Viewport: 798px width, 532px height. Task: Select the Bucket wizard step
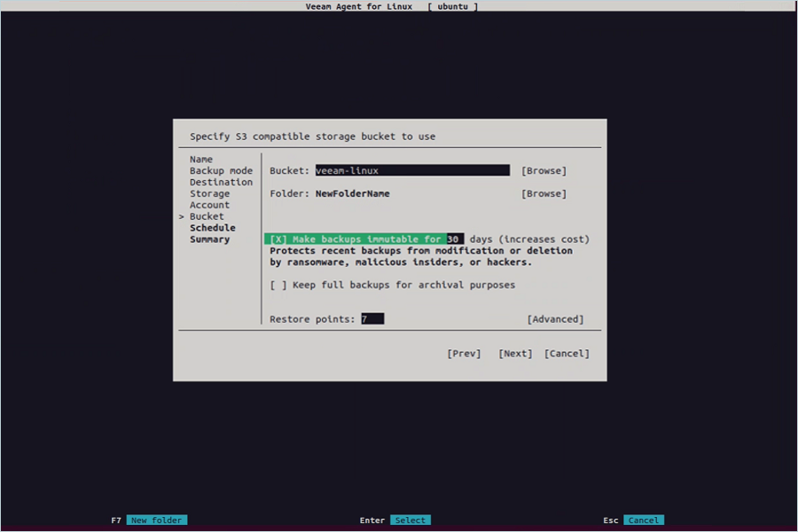point(207,216)
